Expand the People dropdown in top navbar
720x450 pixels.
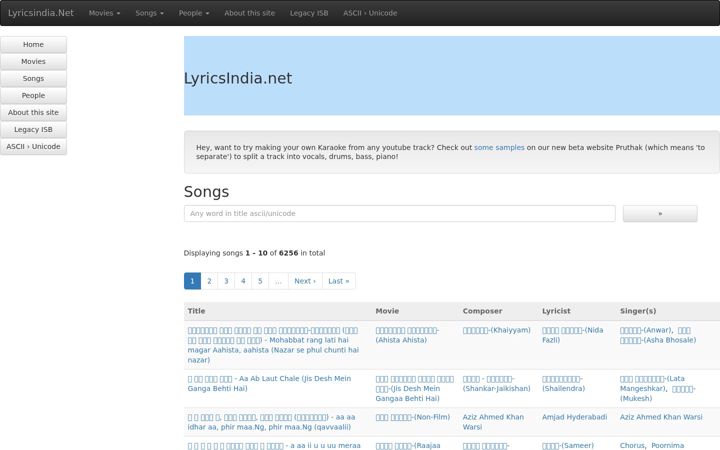(194, 13)
